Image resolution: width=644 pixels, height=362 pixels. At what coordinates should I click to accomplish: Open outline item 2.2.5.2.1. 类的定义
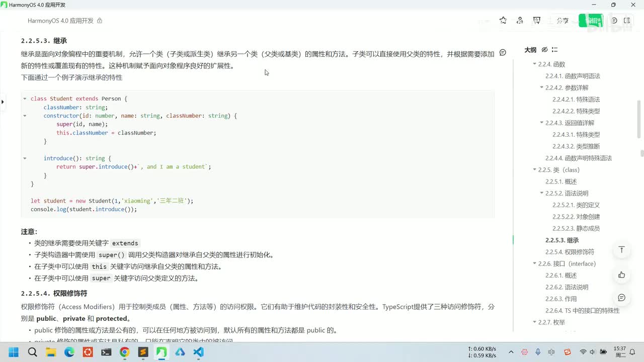576,205
